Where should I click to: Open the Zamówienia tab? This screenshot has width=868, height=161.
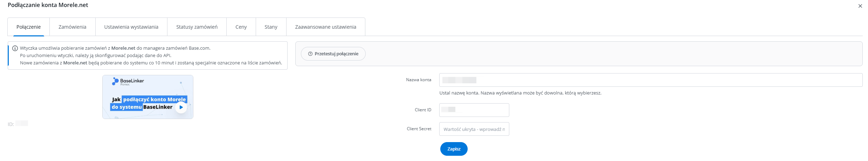click(72, 27)
